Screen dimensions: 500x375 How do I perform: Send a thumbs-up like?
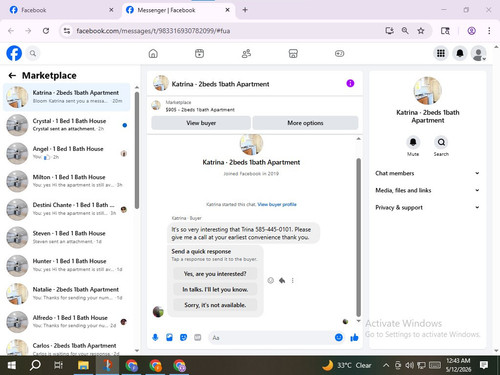(x=354, y=338)
